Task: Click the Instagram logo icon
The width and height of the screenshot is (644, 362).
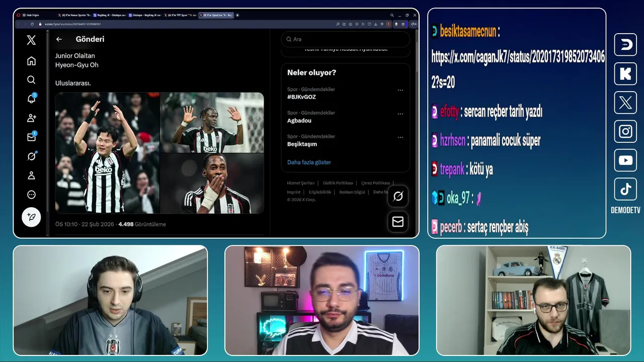Action: coord(625,132)
